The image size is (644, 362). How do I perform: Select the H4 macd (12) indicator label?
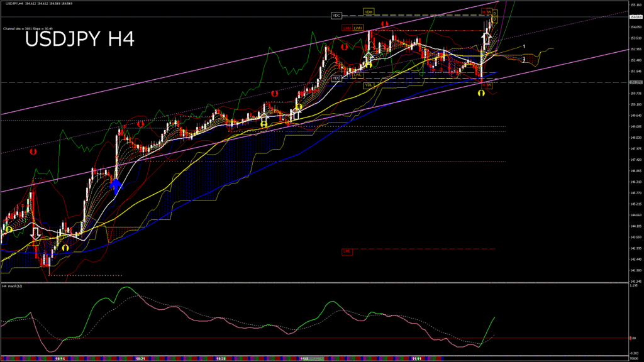(x=13, y=286)
